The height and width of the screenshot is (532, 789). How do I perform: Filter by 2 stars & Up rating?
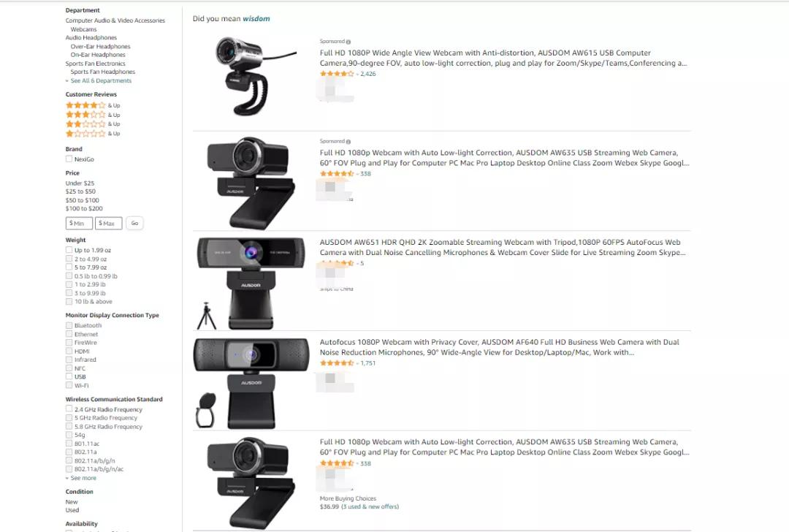click(93, 123)
